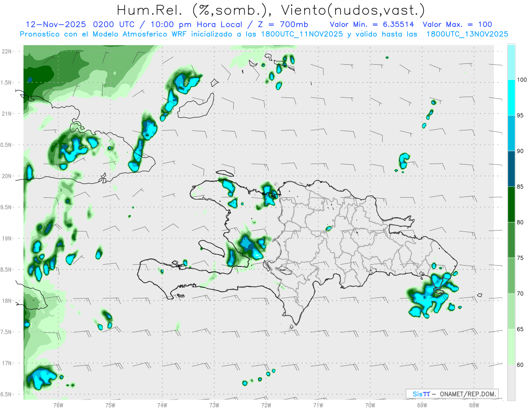
Task: Click the legend value 95
Action: [521, 115]
